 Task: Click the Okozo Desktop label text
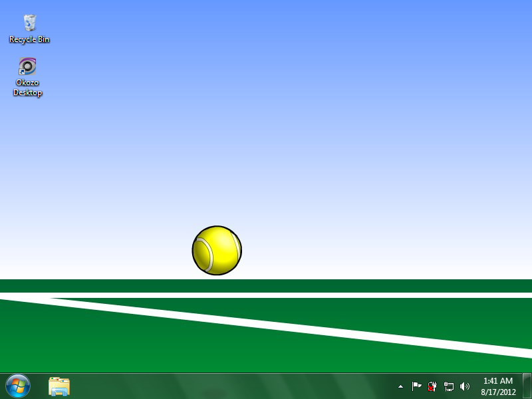pos(27,88)
